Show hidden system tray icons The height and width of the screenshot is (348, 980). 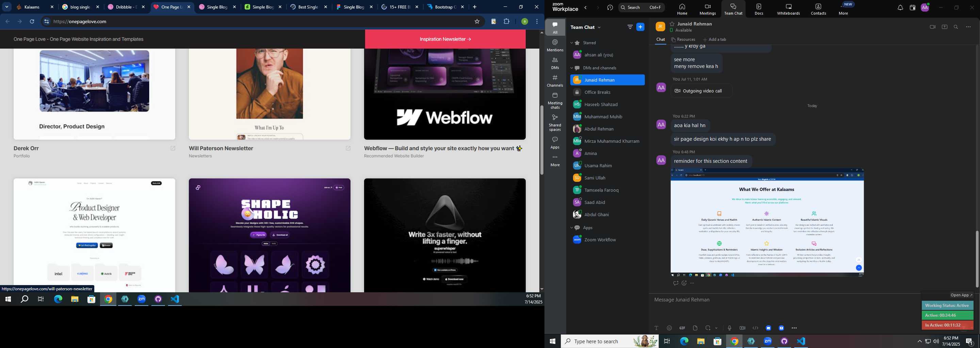point(919,341)
